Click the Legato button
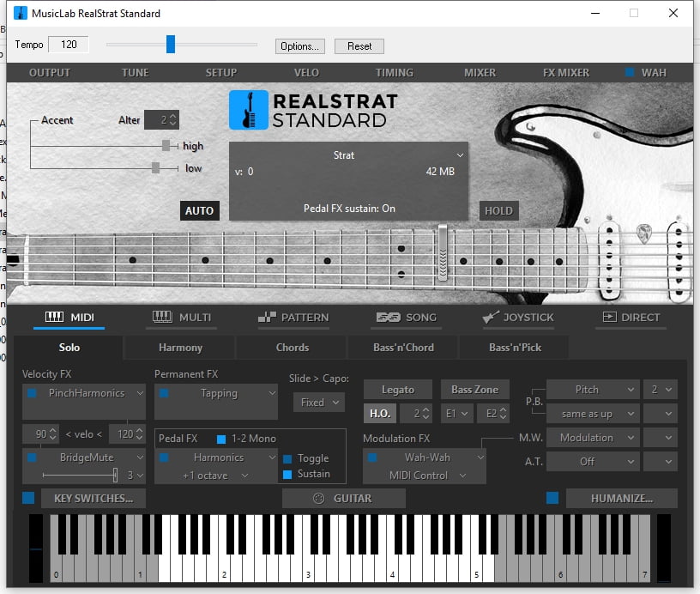700x594 pixels. [398, 390]
